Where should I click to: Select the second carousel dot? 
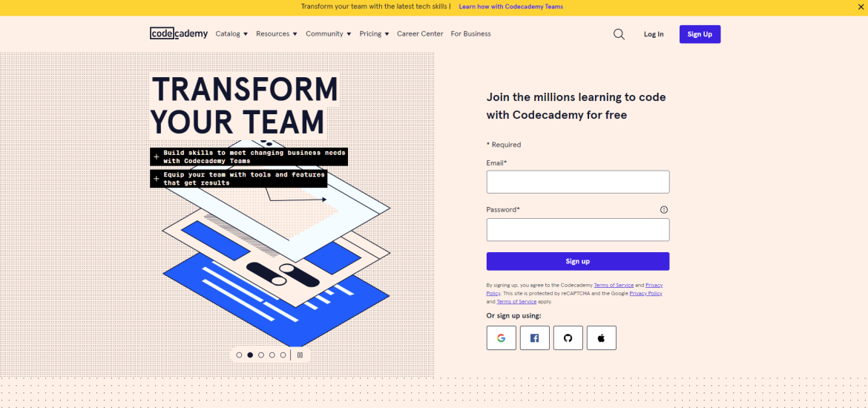250,355
